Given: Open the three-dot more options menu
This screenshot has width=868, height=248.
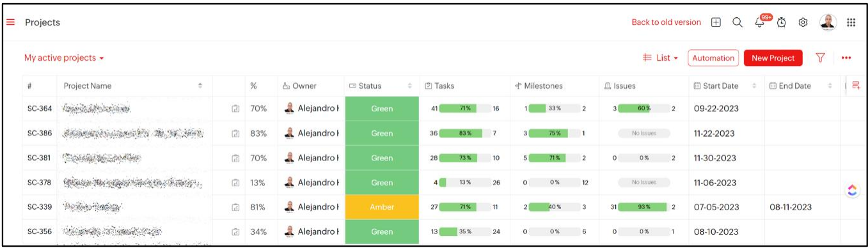Looking at the screenshot, I should coord(846,58).
